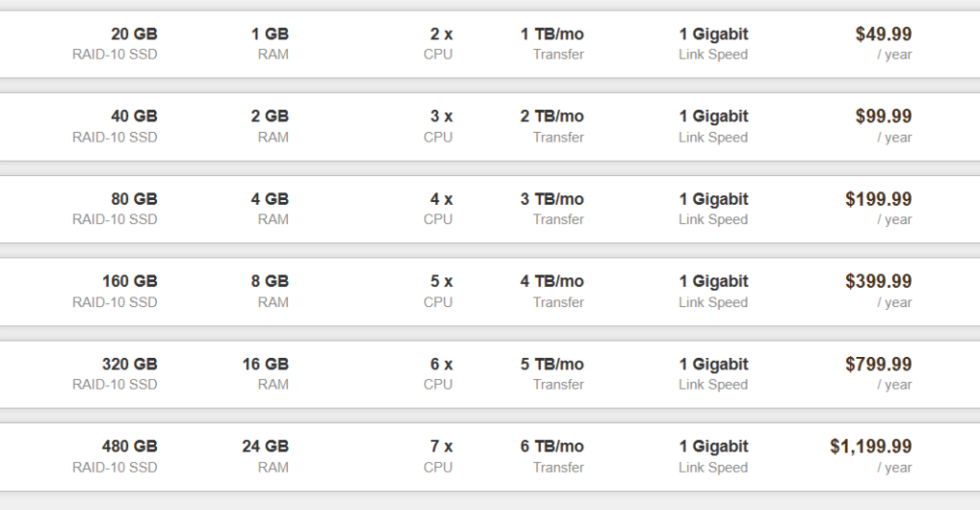Select the $1,199.99 per year plan price
980x510 pixels.
pos(871,455)
